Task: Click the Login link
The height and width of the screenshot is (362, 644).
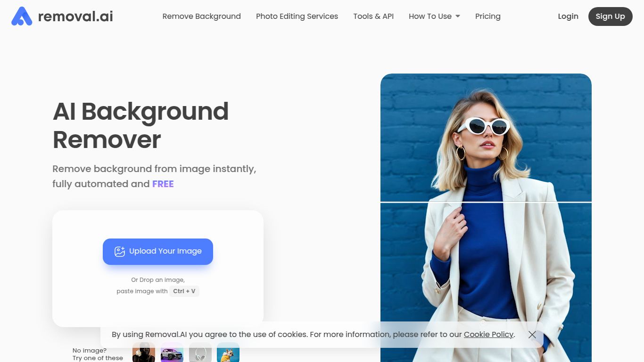Action: 568,16
